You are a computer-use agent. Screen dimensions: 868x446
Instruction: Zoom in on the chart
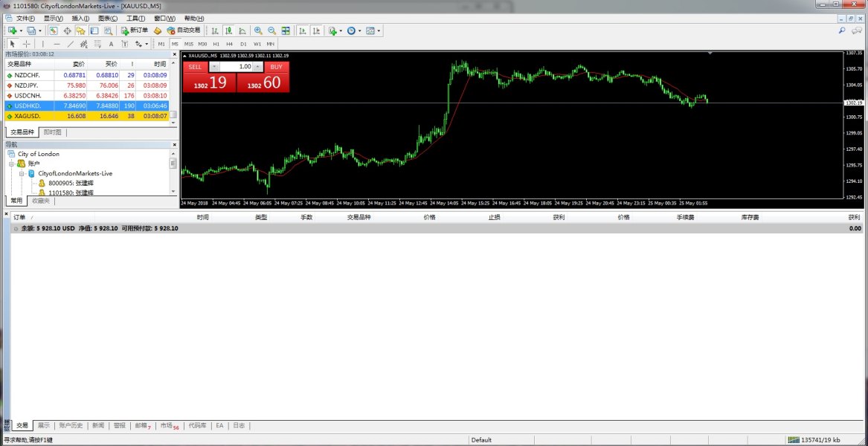pyautogui.click(x=258, y=30)
